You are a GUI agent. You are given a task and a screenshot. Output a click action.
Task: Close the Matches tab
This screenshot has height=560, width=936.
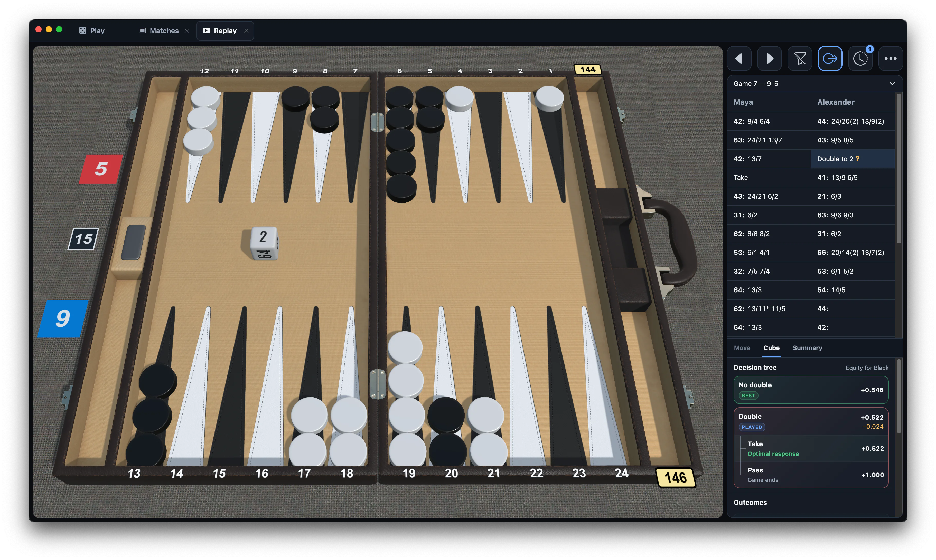(x=187, y=31)
